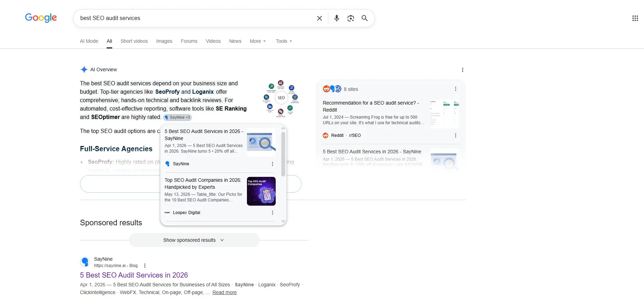Start voice search with the microphone icon

[x=336, y=18]
